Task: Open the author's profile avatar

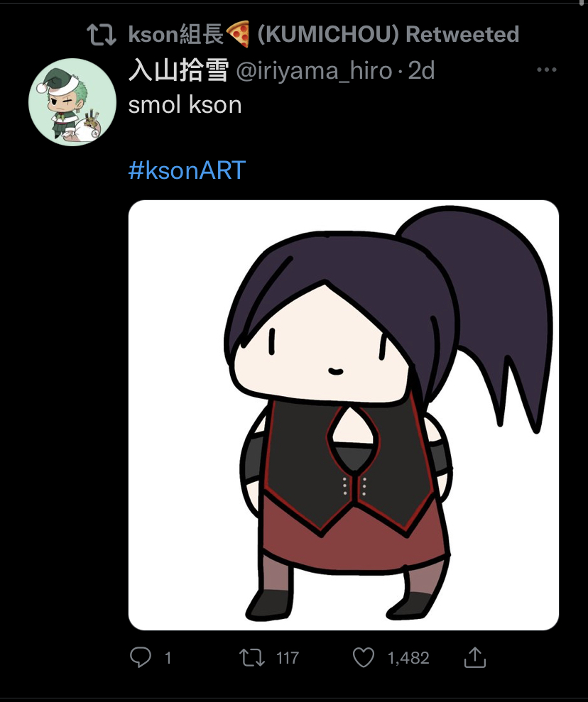Action: point(72,102)
